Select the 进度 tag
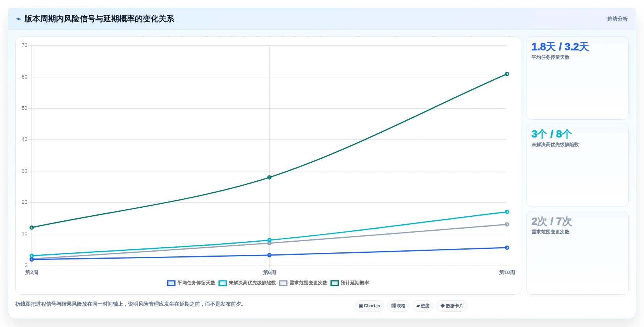This screenshot has width=644, height=327. (423, 306)
